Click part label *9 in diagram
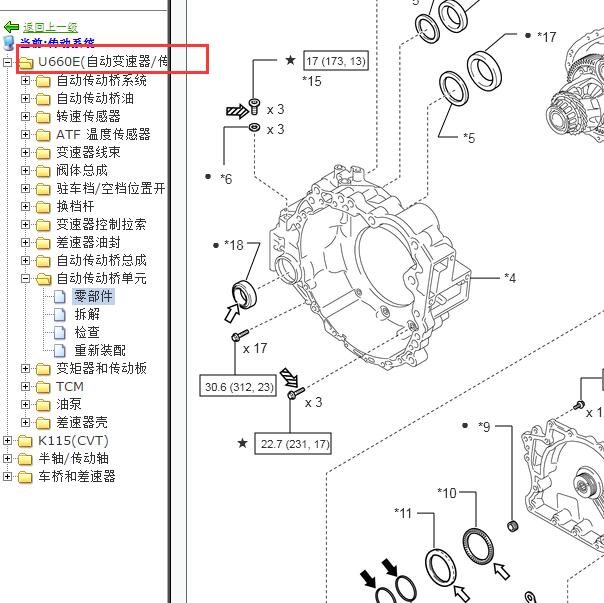 [484, 427]
